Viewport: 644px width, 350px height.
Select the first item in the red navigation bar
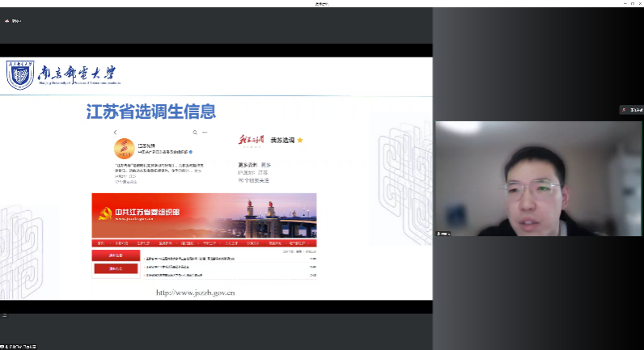[101, 242]
